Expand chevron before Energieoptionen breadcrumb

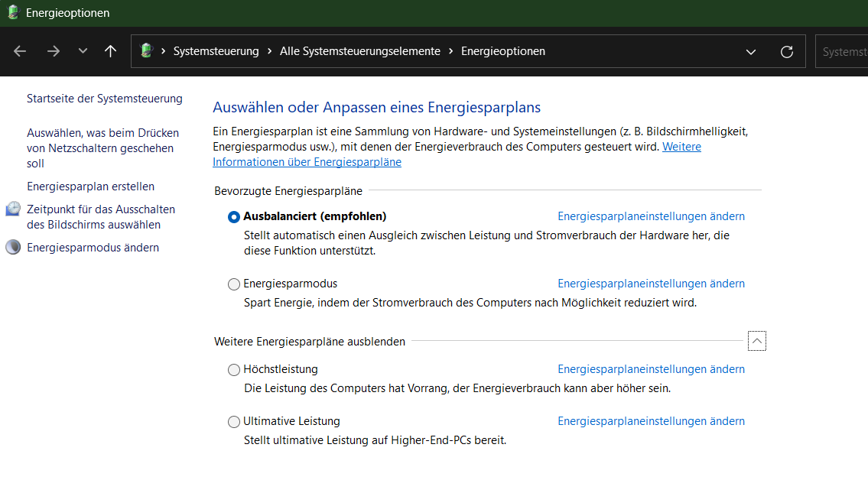pos(450,51)
